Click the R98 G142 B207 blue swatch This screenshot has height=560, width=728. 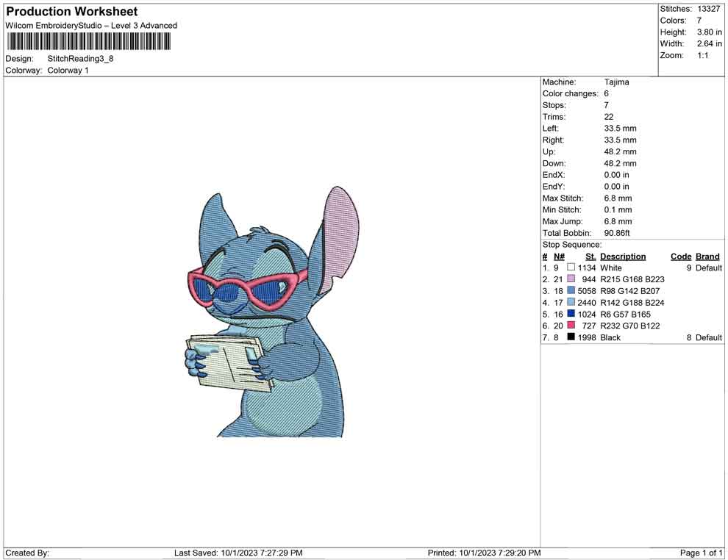point(571,290)
